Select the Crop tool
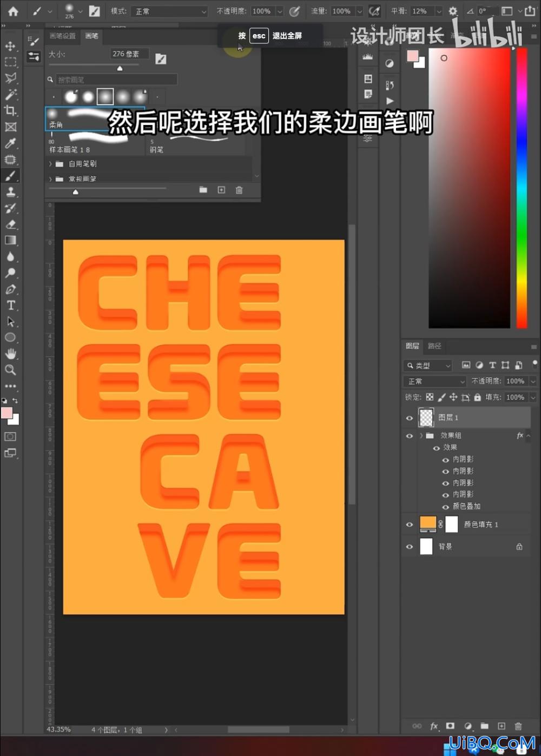 [x=10, y=111]
